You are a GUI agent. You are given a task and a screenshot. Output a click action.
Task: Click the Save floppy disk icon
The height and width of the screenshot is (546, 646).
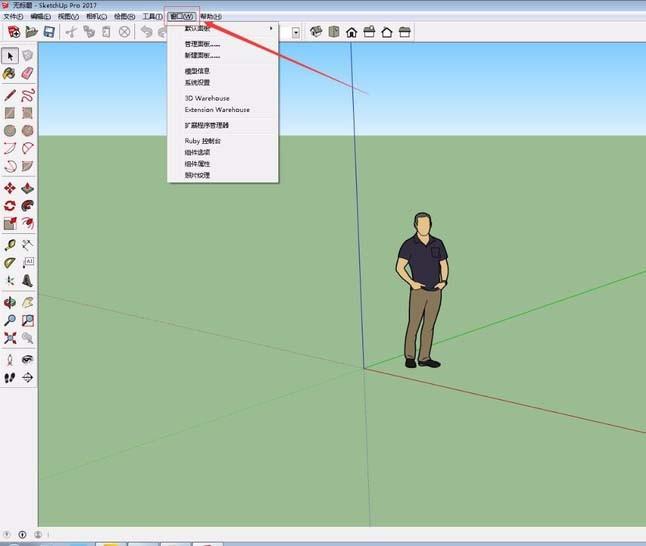pos(48,32)
